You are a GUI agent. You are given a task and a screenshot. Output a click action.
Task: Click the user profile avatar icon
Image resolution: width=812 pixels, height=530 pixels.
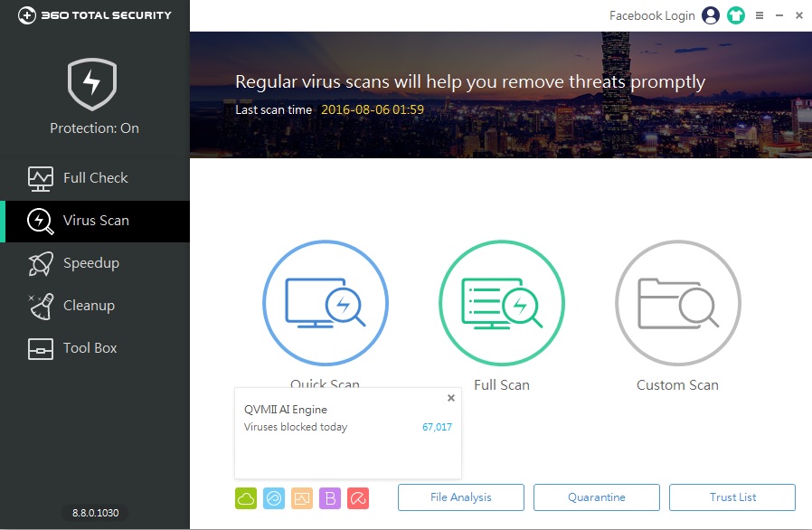[711, 15]
